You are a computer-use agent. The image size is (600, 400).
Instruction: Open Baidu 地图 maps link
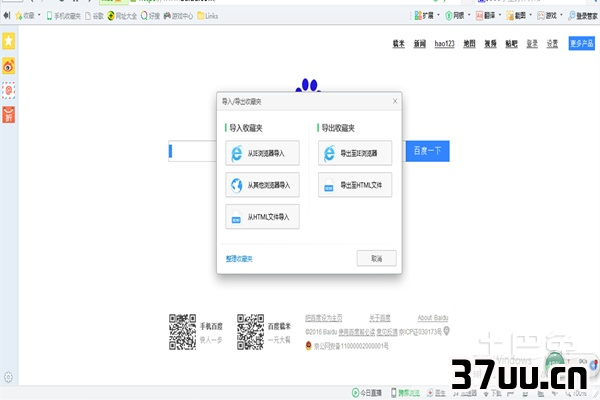469,44
